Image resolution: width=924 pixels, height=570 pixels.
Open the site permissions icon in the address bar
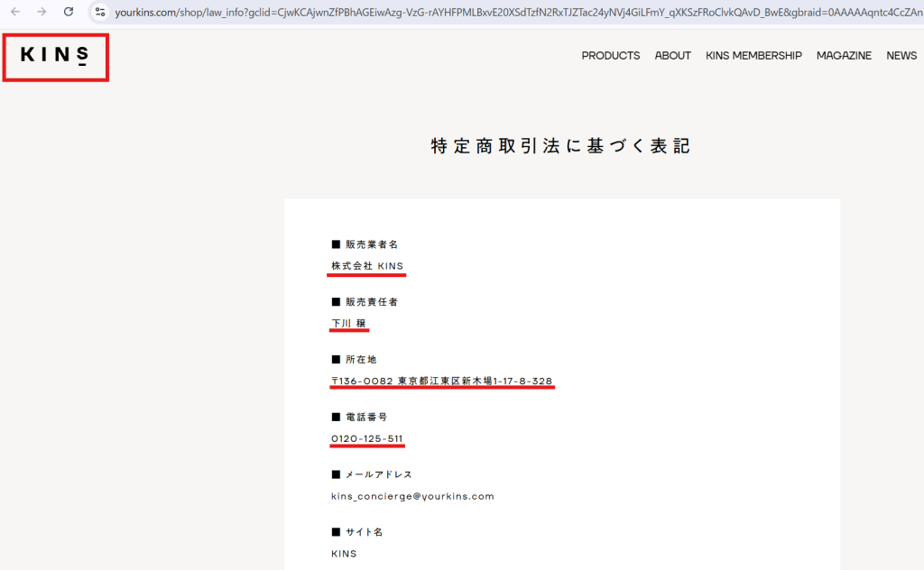point(99,14)
